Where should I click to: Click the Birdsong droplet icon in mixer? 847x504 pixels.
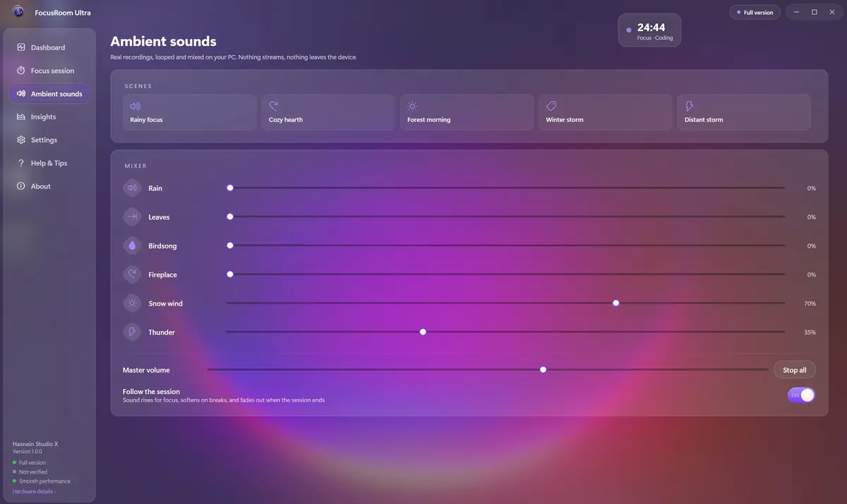tap(132, 246)
